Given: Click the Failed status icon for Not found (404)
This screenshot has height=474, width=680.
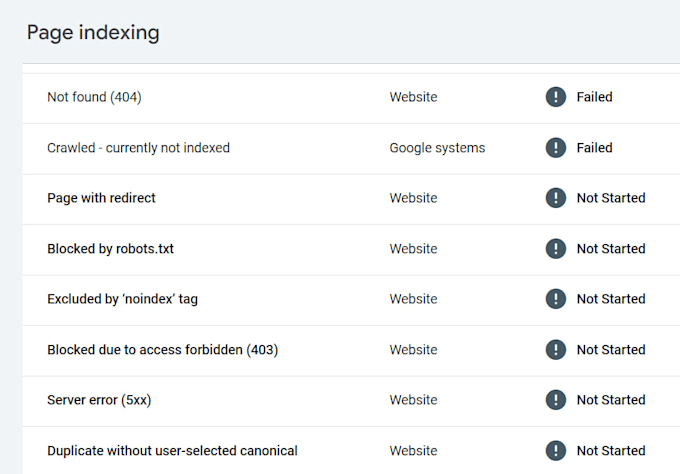Looking at the screenshot, I should [x=556, y=97].
